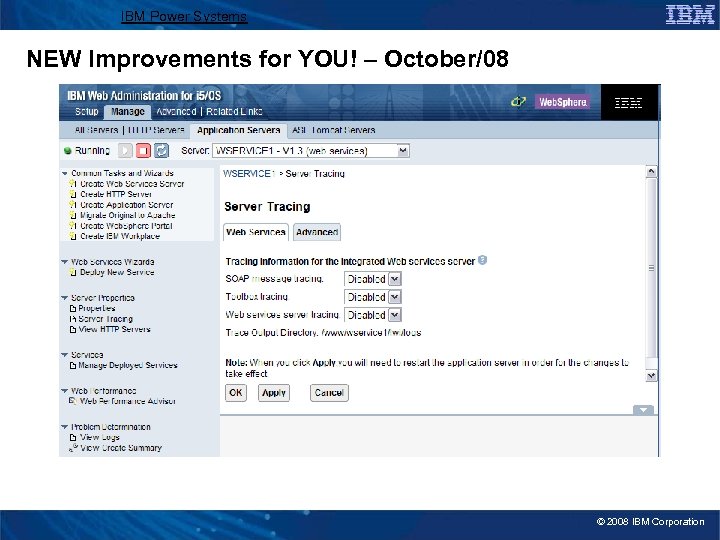Click the help icon beside Tracing information heading
This screenshot has width=720, height=540.
click(482, 260)
